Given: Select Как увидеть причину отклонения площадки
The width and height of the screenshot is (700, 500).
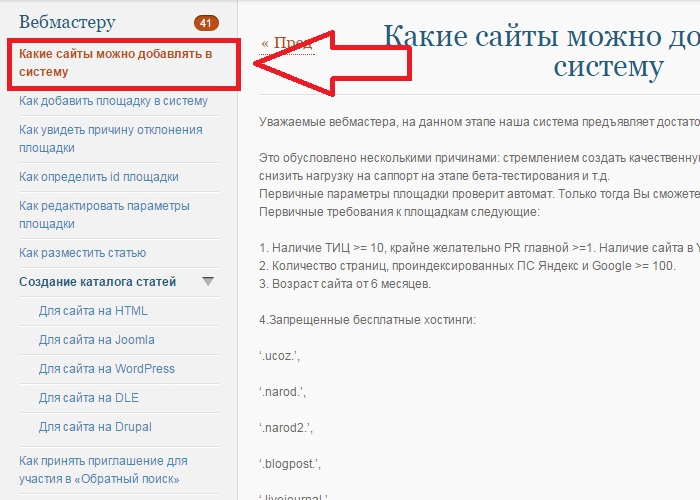Looking at the screenshot, I should coord(110,138).
